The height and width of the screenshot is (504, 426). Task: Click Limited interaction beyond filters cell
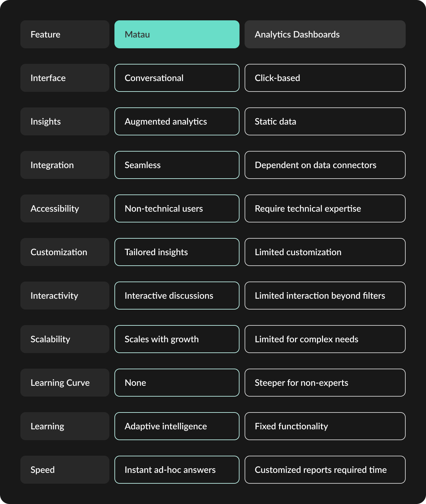point(325,296)
